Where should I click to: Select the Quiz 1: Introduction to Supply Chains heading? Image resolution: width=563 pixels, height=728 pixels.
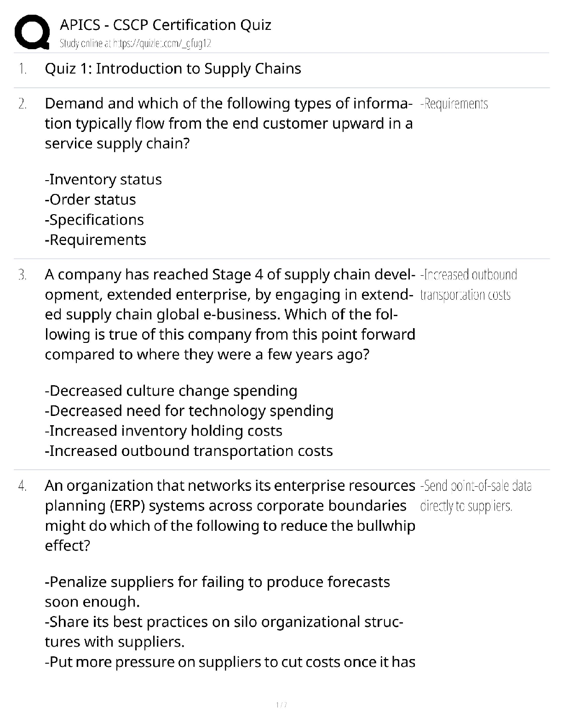tap(173, 69)
